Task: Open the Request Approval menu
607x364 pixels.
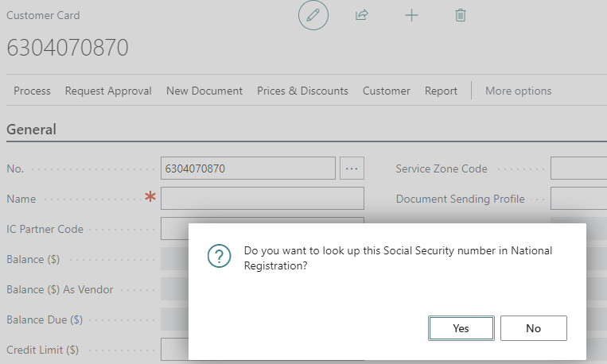Action: [x=108, y=91]
